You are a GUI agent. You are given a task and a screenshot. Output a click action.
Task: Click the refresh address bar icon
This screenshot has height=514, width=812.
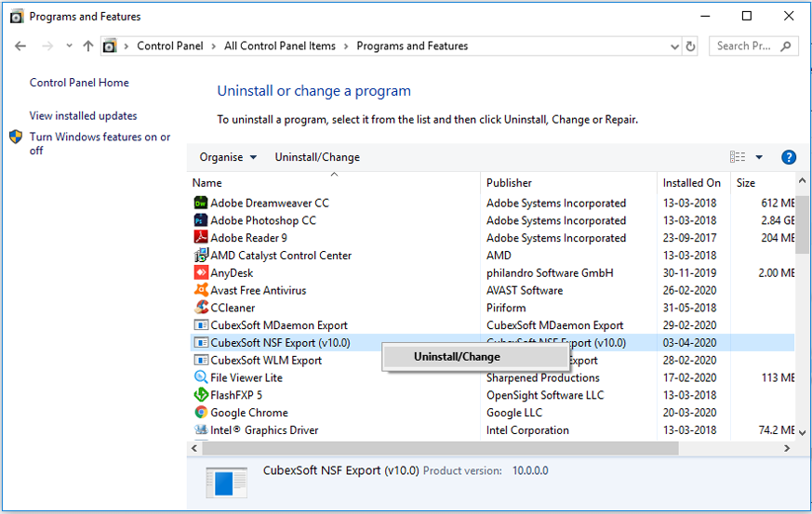[690, 46]
